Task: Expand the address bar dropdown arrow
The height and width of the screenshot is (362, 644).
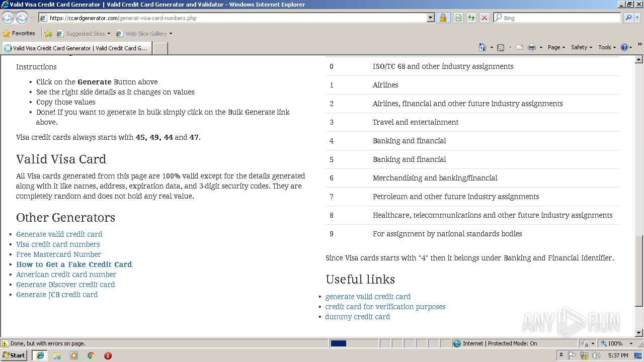Action: [x=431, y=18]
